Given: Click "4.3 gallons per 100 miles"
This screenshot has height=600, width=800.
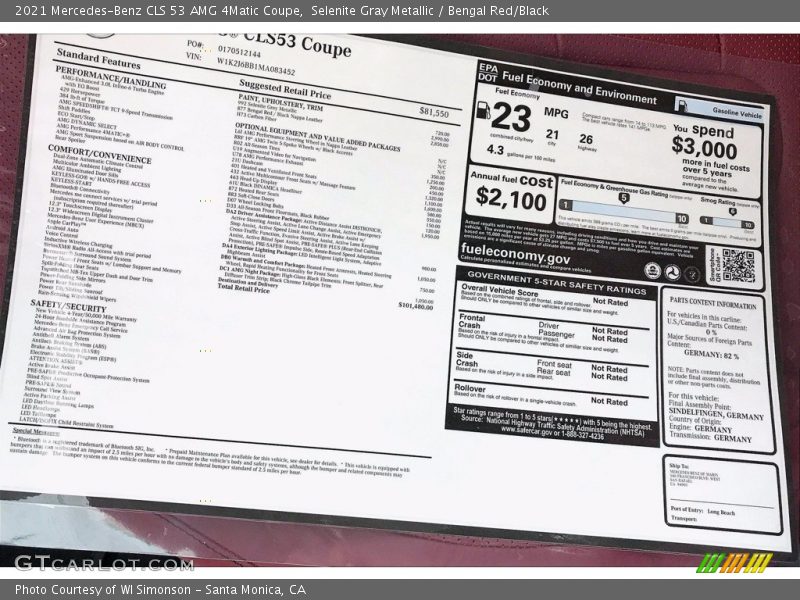Looking at the screenshot, I should [x=520, y=154].
